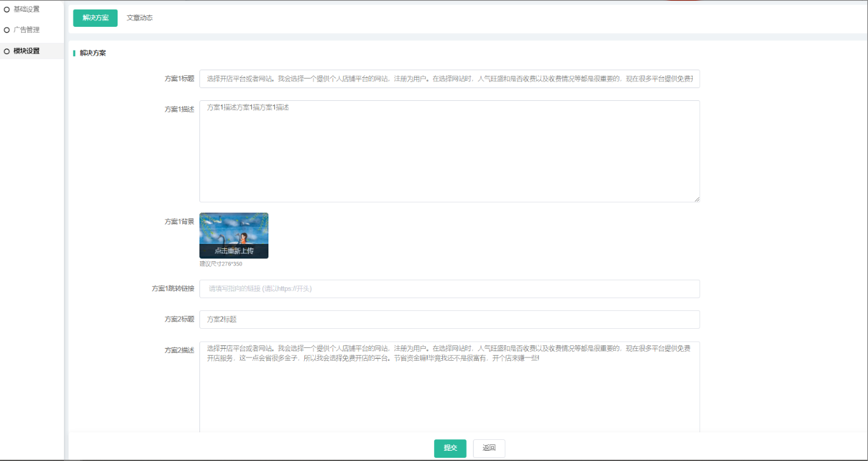Switch to the 解决方案 tab
The height and width of the screenshot is (461, 868).
pyautogui.click(x=95, y=18)
